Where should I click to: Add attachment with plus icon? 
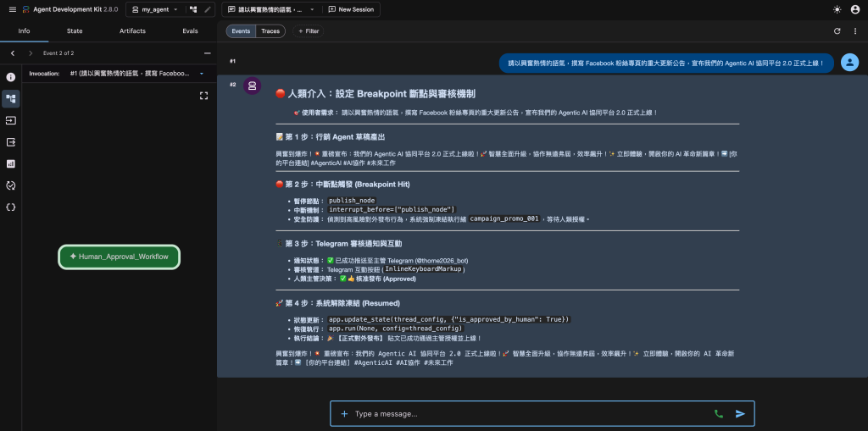click(x=344, y=413)
